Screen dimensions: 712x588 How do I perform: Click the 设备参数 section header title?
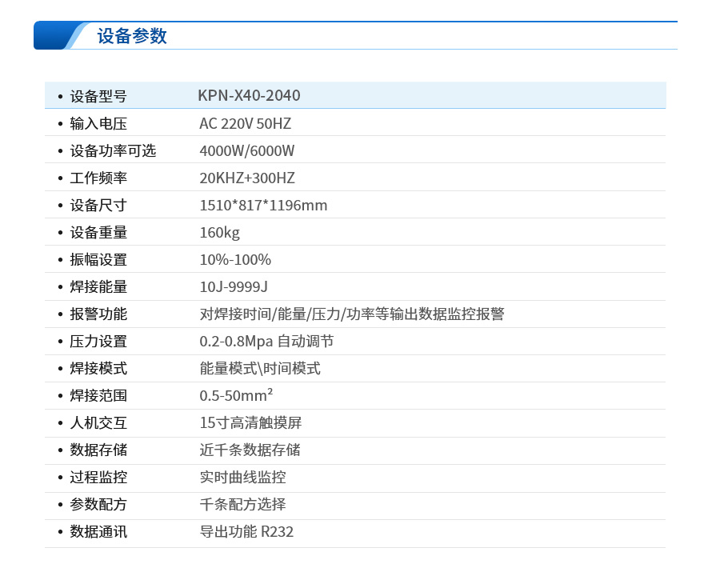click(x=132, y=36)
